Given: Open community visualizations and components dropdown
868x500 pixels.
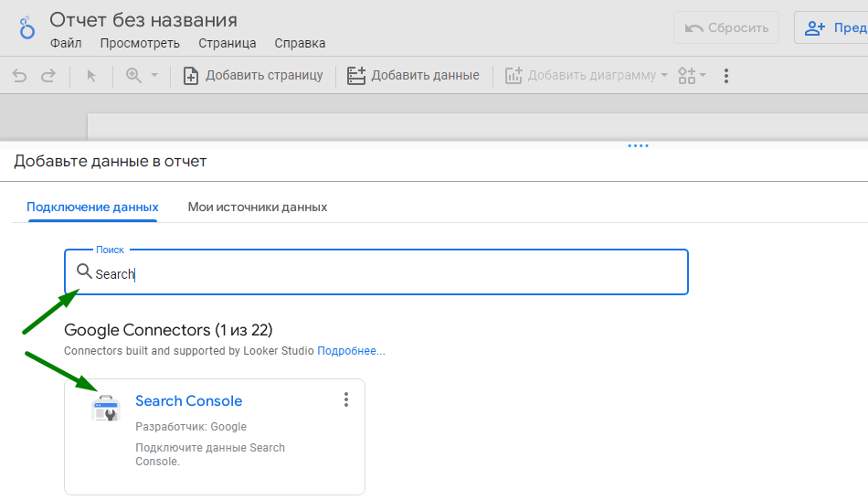Looking at the screenshot, I should [692, 75].
